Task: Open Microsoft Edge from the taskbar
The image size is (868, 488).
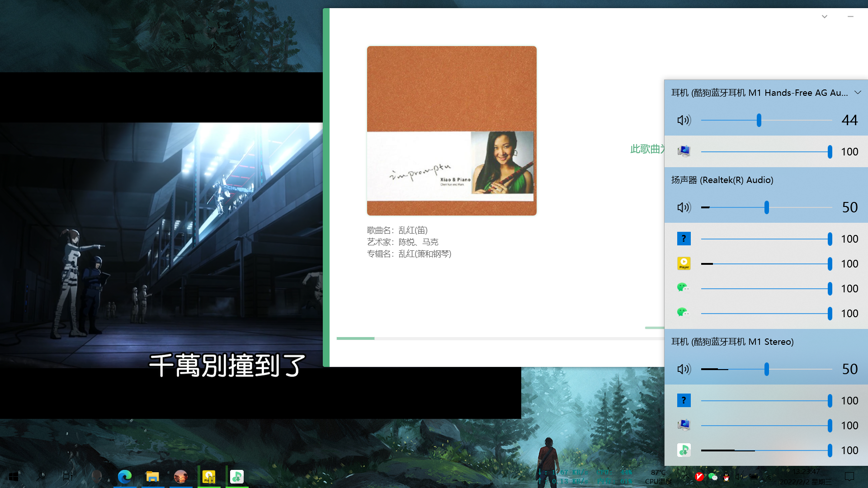Action: pos(125,476)
